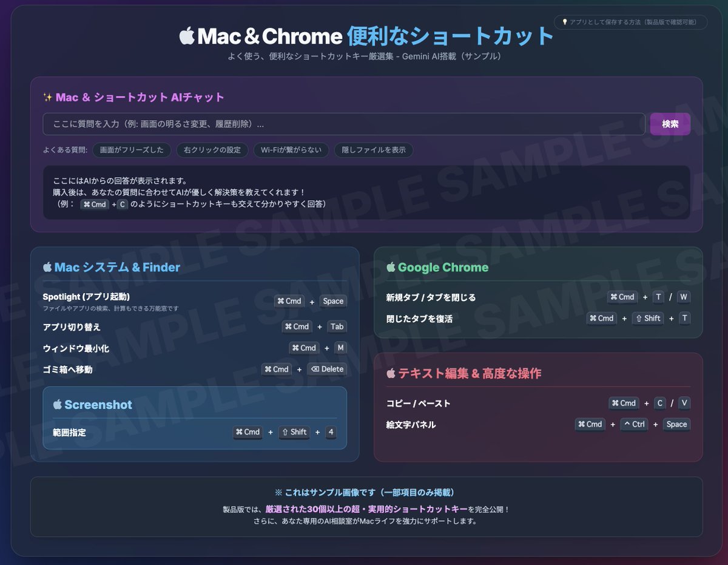Click the Cmd key in 絵文字パネル row
This screenshot has width=728, height=565.
(x=590, y=424)
